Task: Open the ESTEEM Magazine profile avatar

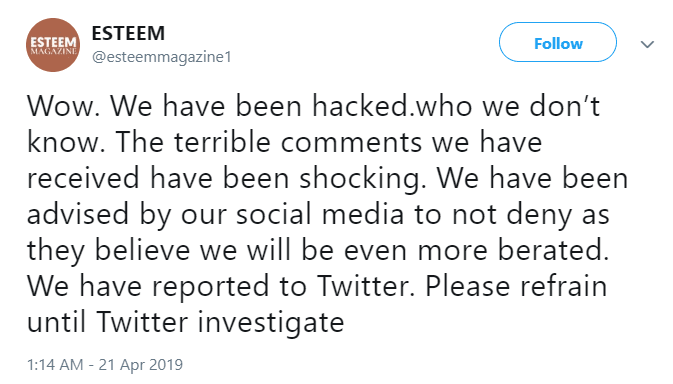Action: (53, 45)
